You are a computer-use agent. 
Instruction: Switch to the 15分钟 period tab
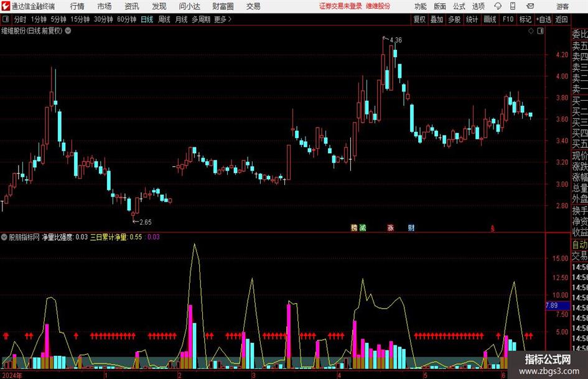(80, 19)
